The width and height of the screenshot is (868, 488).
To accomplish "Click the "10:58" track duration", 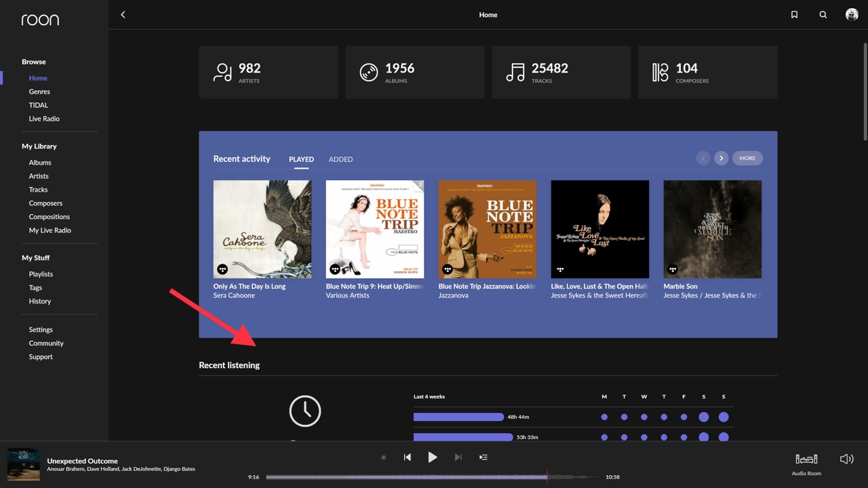I will (x=612, y=477).
